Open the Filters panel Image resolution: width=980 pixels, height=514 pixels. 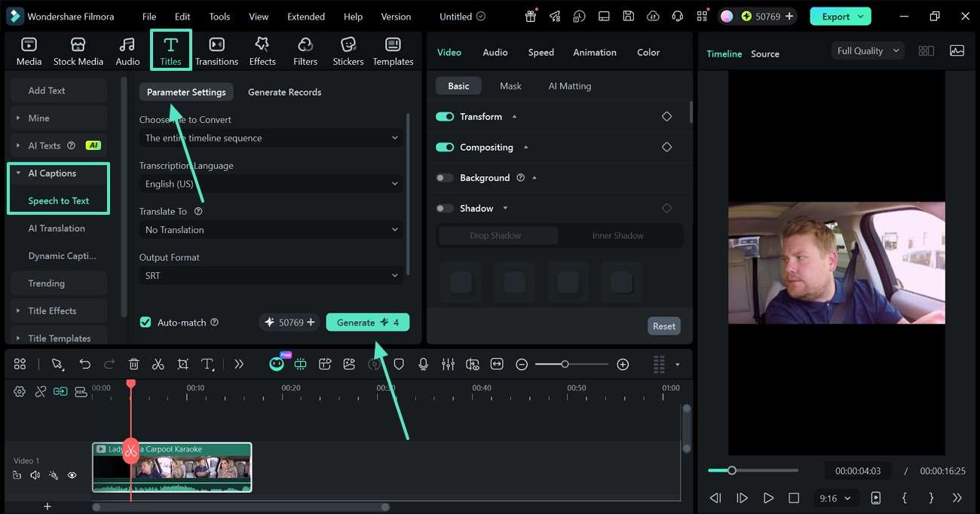coord(305,51)
